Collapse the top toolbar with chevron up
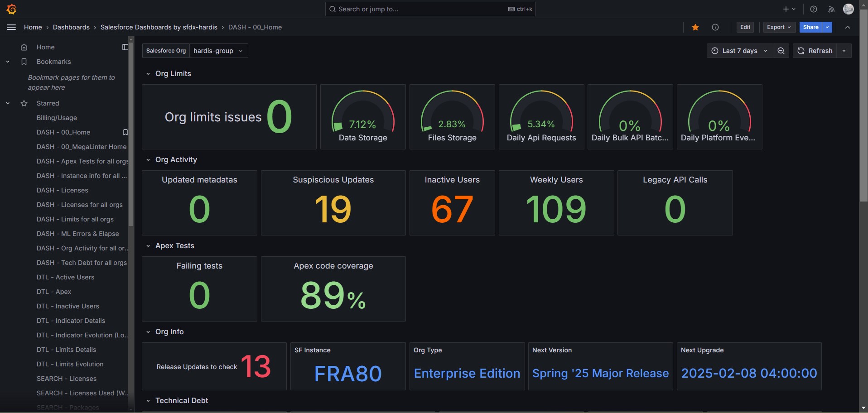The image size is (868, 413). (x=848, y=27)
